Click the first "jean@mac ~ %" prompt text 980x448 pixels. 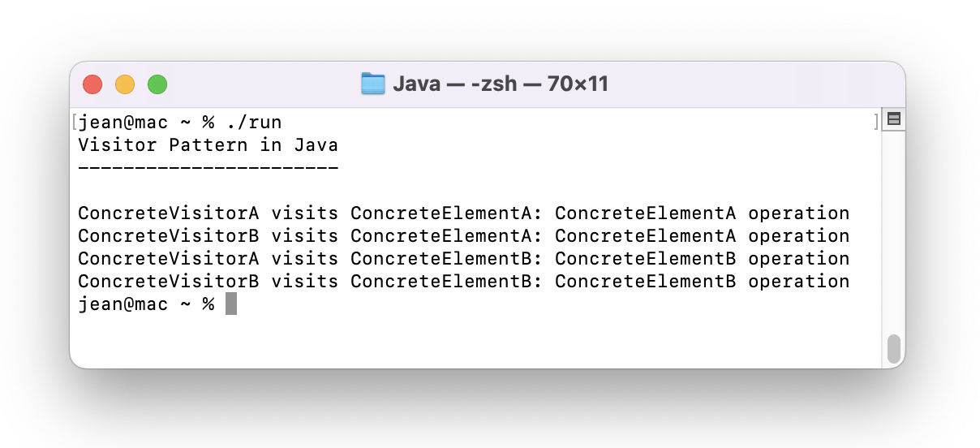pyautogui.click(x=146, y=123)
